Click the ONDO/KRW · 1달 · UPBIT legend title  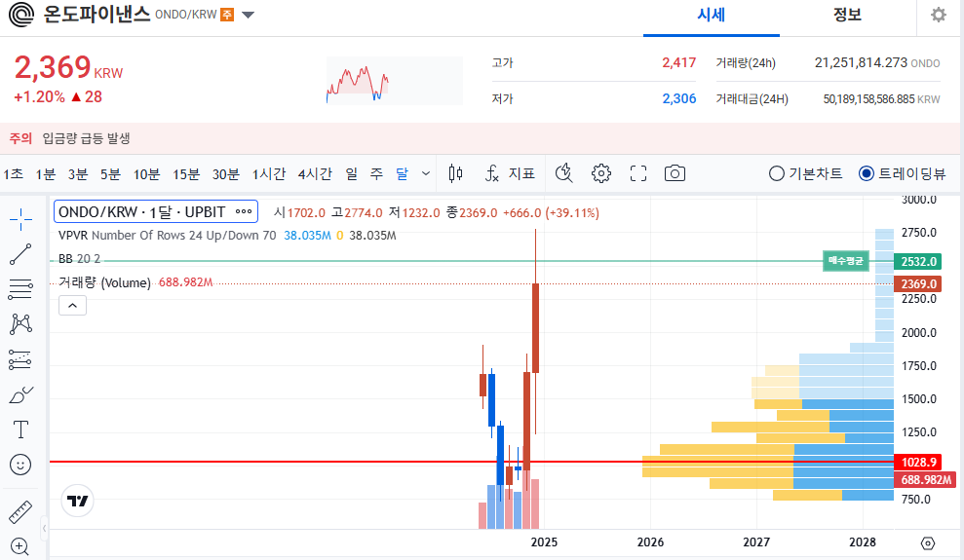tap(142, 212)
